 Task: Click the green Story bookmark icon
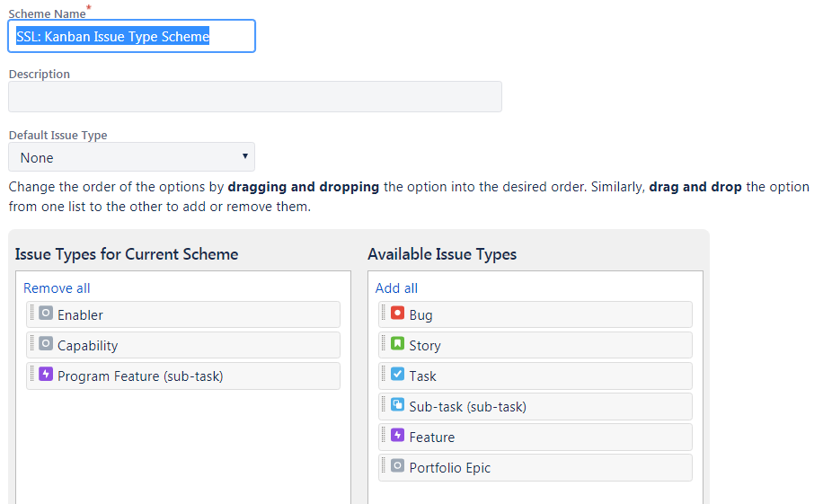[398, 344]
